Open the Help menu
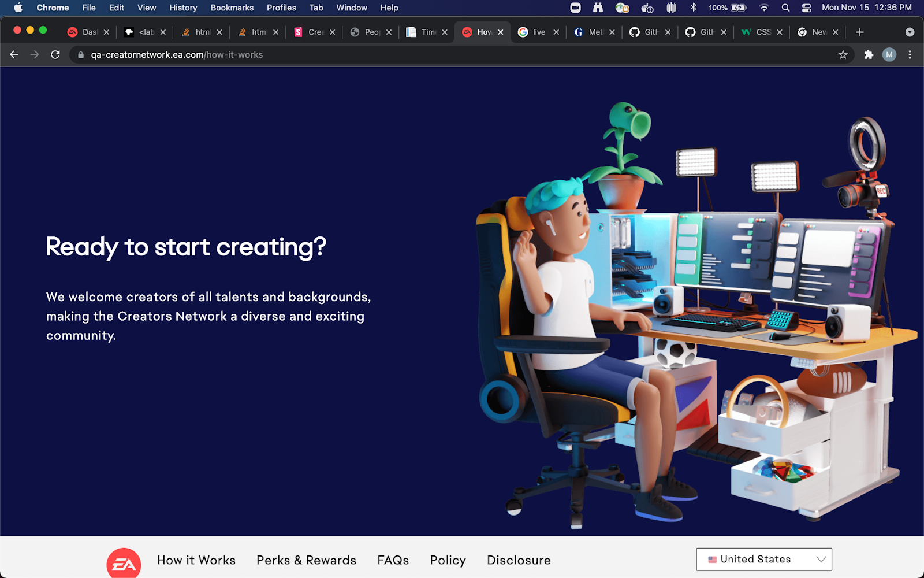Screen dimensions: 924x578 coord(389,8)
